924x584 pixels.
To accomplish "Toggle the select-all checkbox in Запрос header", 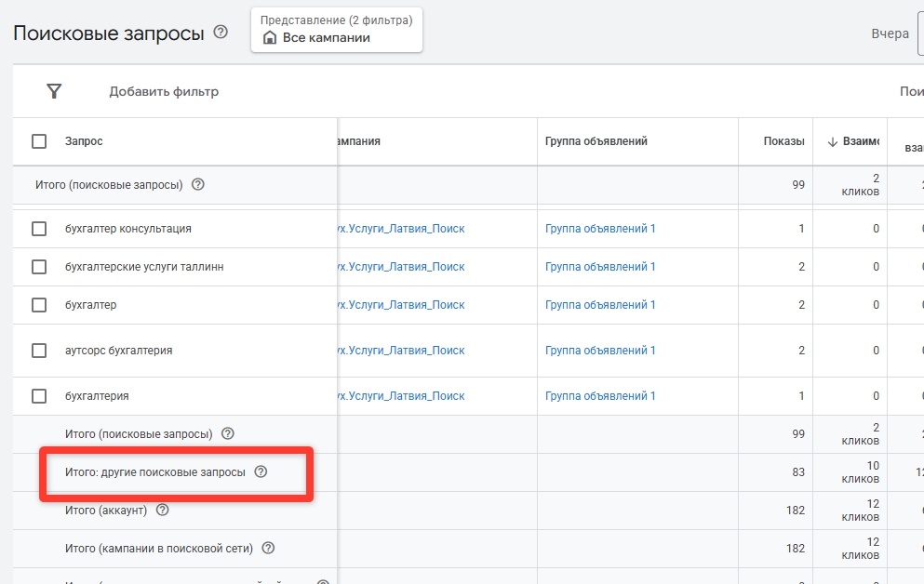I will tap(39, 141).
